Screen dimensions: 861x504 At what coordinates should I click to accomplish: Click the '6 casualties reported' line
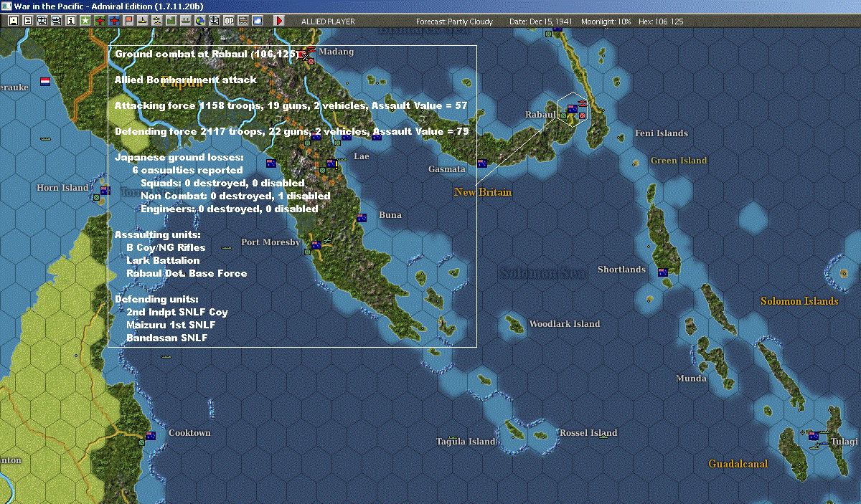[187, 170]
